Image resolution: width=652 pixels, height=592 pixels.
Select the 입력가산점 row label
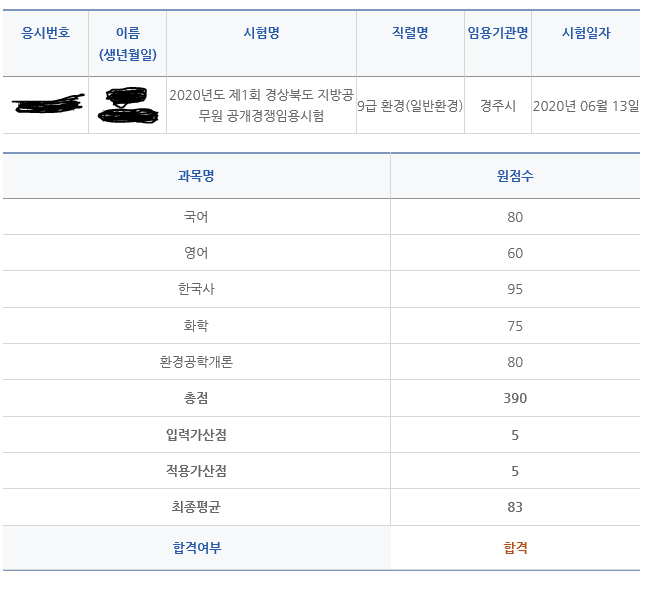click(196, 434)
